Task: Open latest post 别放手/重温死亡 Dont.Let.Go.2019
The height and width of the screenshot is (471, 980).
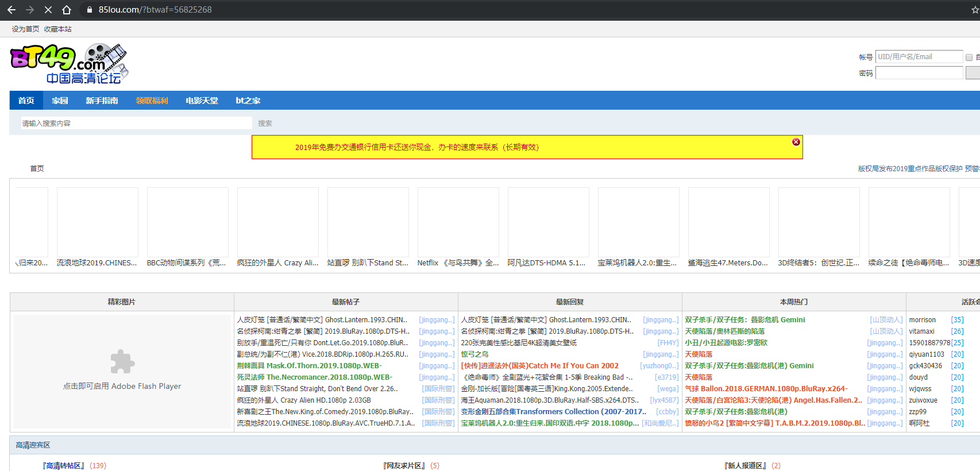Action: point(322,343)
